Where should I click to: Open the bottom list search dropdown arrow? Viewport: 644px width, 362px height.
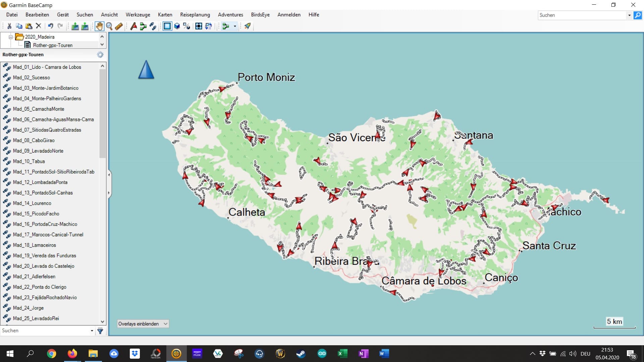(x=92, y=331)
